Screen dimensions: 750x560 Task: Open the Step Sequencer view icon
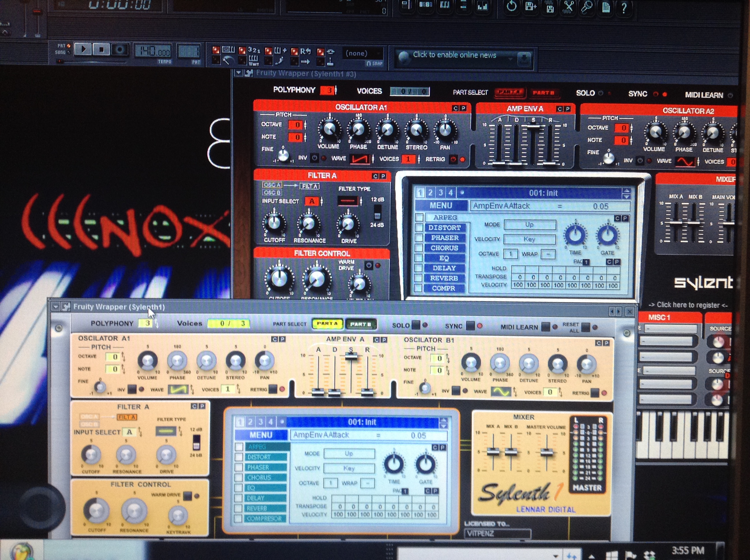(426, 5)
